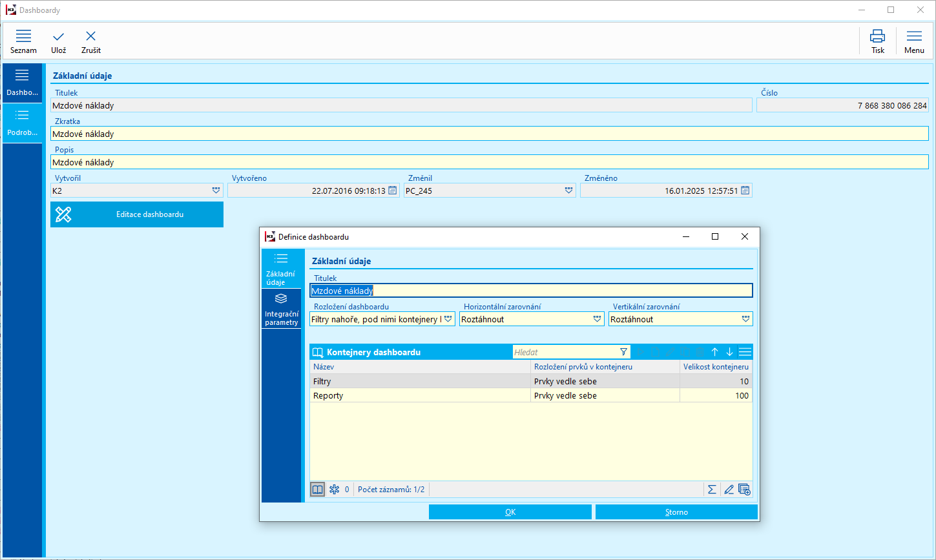The height and width of the screenshot is (560, 936).
Task: Click the add-column icon in the grid footer
Action: click(x=744, y=490)
